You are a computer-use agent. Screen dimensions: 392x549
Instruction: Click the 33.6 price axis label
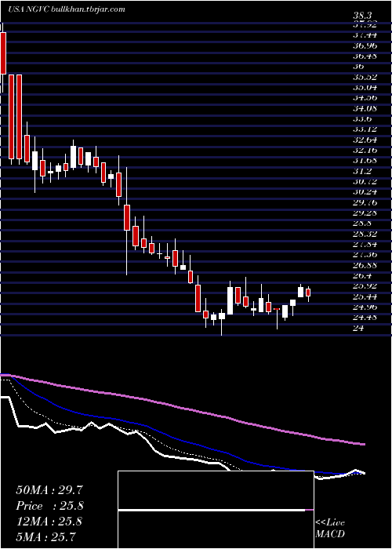pyautogui.click(x=362, y=118)
